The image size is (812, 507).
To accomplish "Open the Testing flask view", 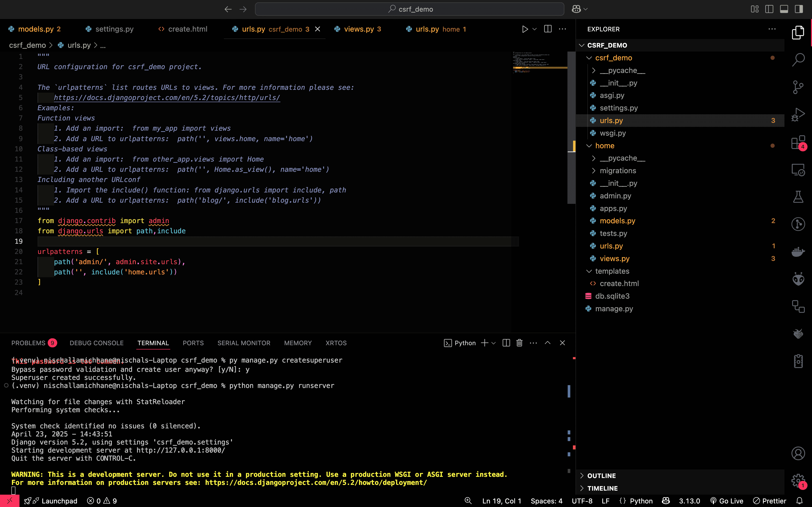I will point(798,196).
